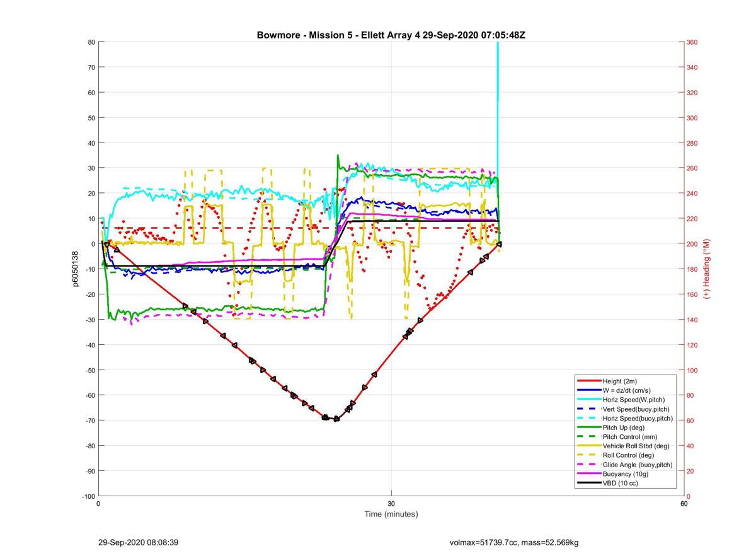
Task: Select legend entry 'Height (2m)'
Action: 621,381
